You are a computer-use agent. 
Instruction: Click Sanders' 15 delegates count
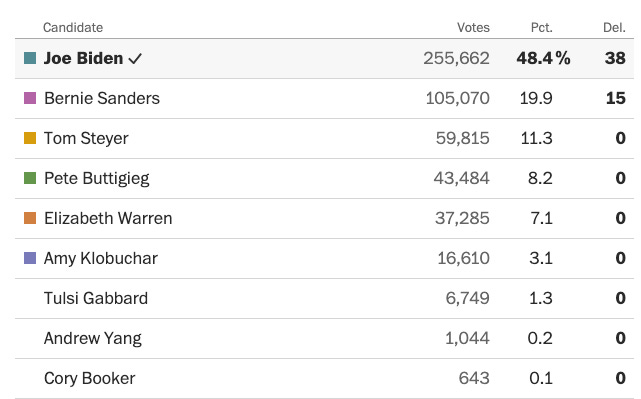pos(616,98)
